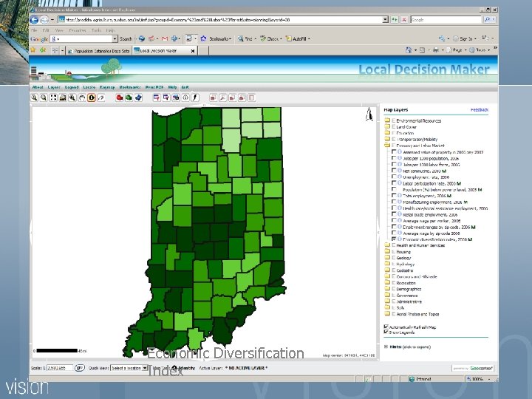Open the Print PDF menu
Screen dimensions: 532x399
click(x=154, y=86)
